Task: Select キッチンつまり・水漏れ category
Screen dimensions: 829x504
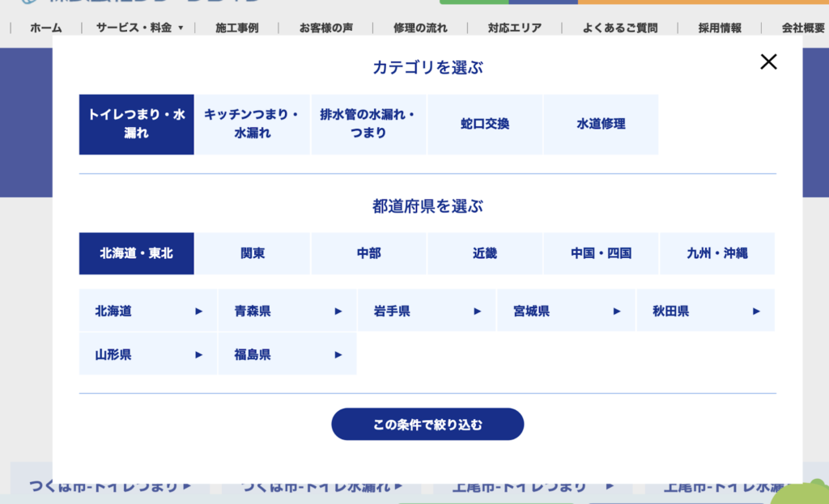Action: pyautogui.click(x=253, y=125)
